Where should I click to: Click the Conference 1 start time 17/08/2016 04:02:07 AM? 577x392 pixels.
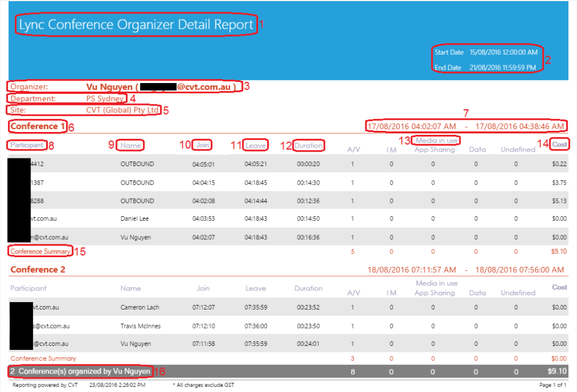[412, 126]
